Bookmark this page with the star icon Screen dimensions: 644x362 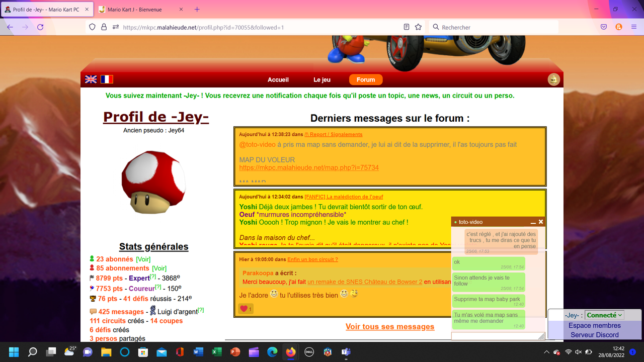point(418,27)
